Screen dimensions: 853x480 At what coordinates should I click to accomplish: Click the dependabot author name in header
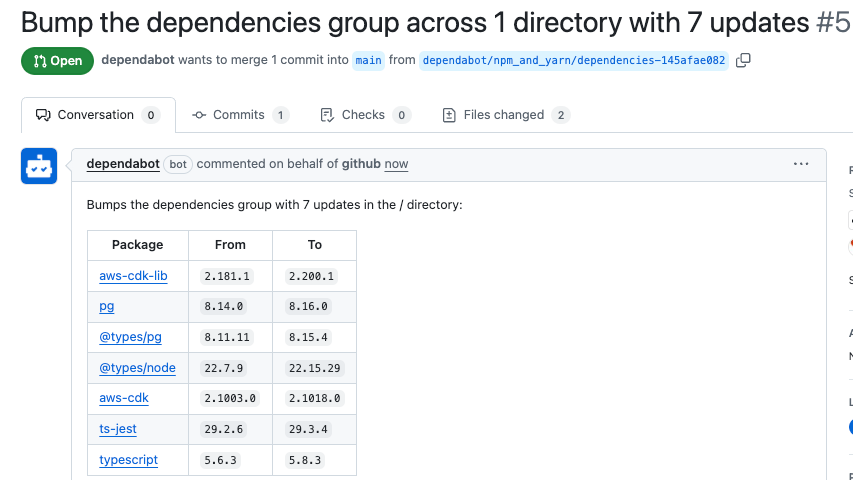(138, 60)
